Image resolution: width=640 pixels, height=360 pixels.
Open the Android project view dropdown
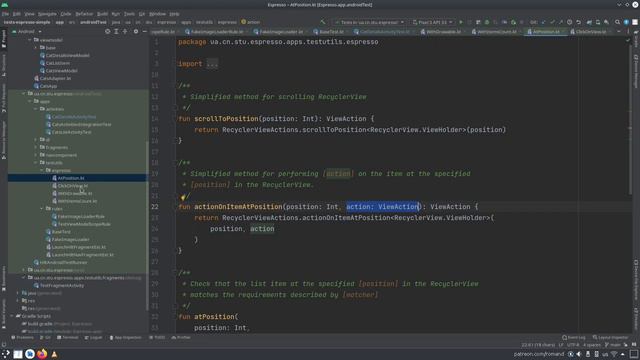tap(27, 31)
